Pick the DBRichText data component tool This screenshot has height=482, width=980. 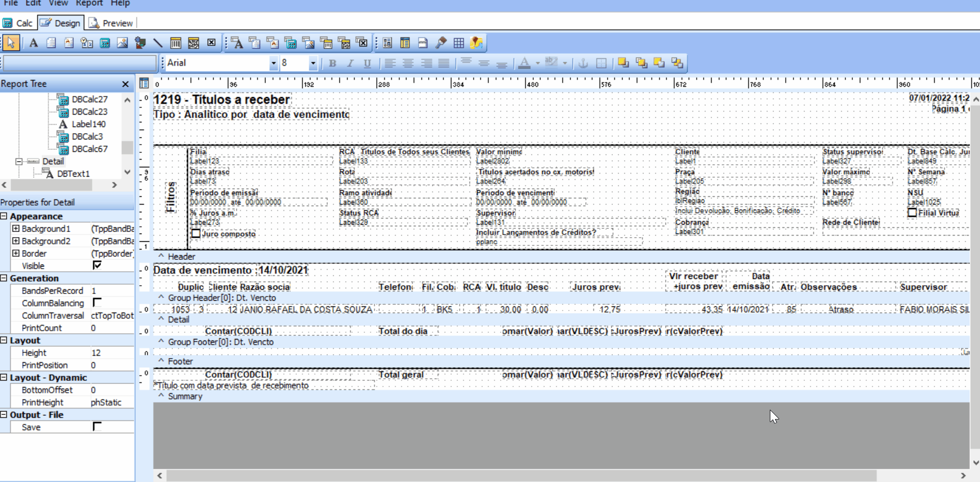[x=272, y=43]
